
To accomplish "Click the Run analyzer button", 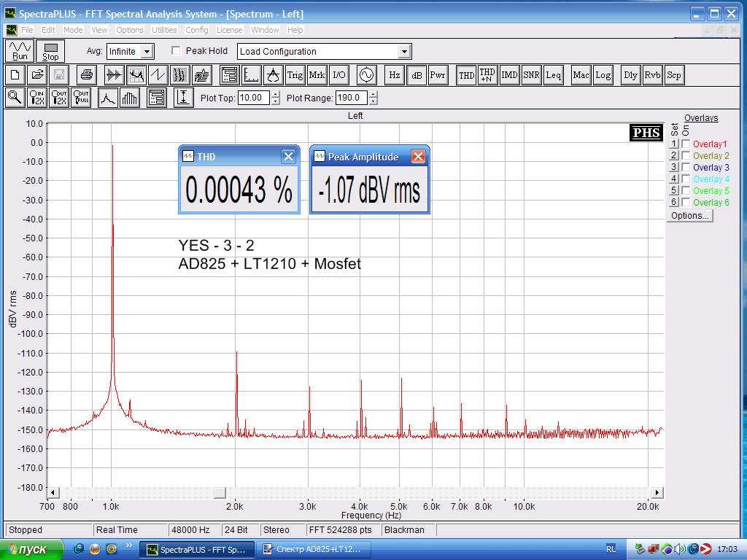I will click(20, 51).
